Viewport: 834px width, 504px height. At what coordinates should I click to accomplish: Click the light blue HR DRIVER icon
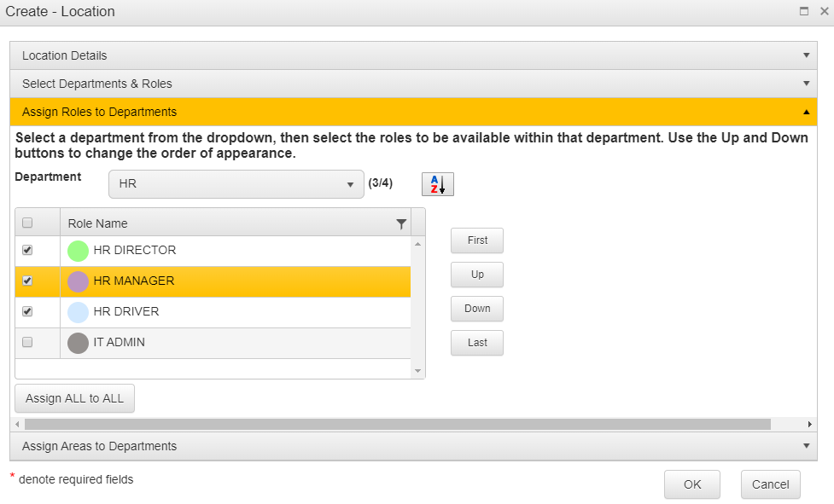click(x=78, y=312)
